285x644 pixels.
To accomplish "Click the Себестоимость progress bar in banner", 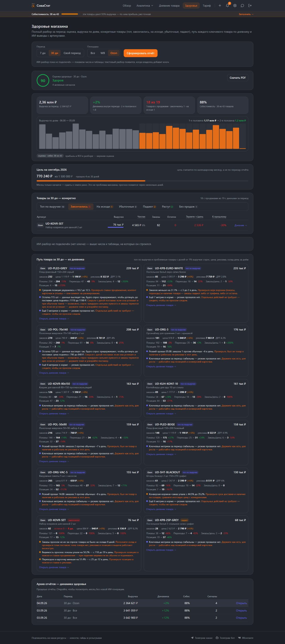I will (69, 14).
